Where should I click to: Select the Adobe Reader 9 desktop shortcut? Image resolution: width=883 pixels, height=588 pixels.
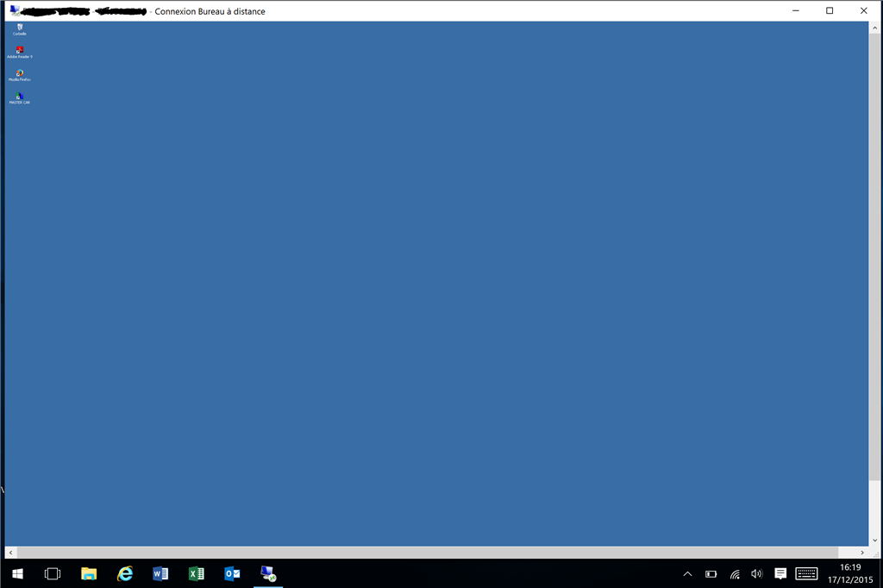coord(20,53)
